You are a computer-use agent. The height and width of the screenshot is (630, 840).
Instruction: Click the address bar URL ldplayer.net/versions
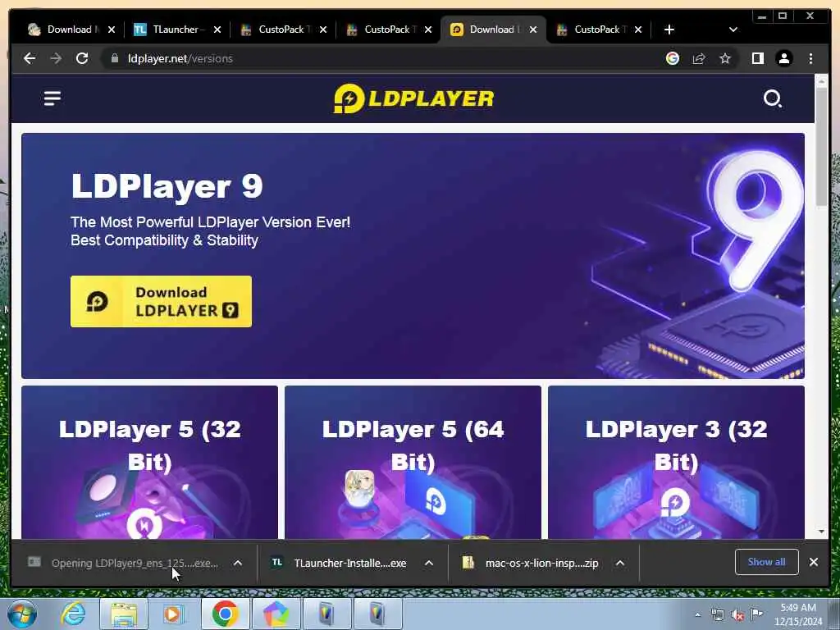[180, 58]
